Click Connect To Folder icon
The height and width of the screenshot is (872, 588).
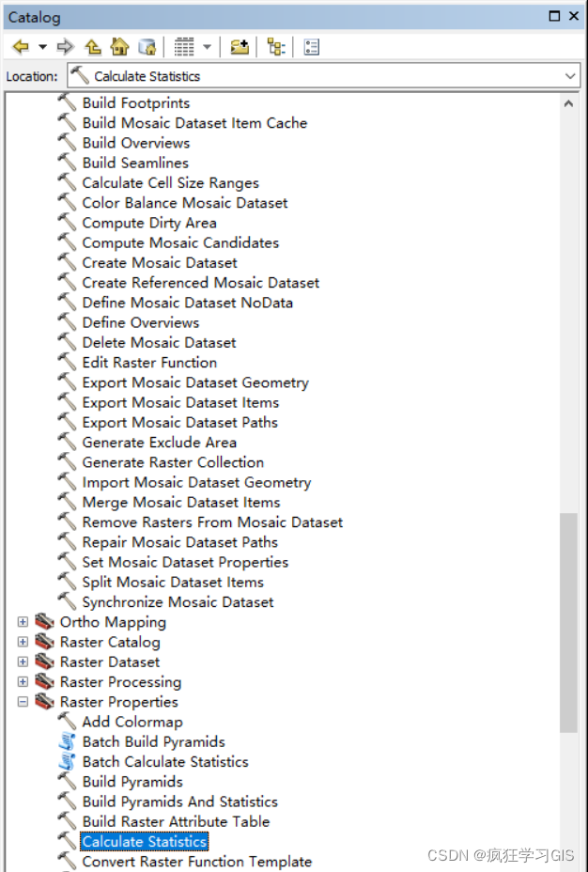(240, 47)
